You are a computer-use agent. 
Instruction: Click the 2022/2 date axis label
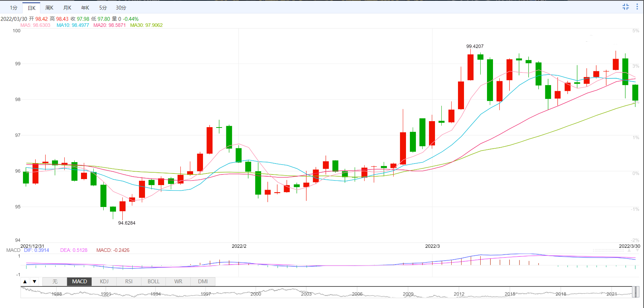[x=239, y=246]
